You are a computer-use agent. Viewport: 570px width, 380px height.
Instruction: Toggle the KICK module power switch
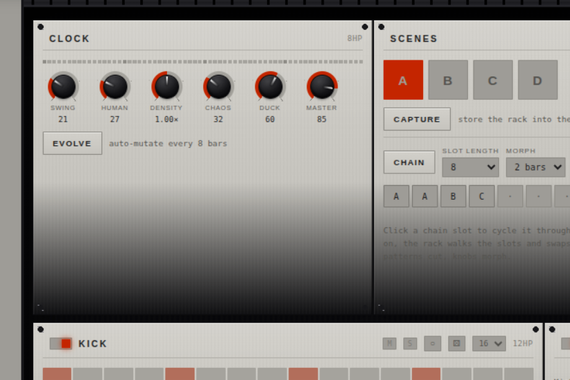tap(61, 343)
